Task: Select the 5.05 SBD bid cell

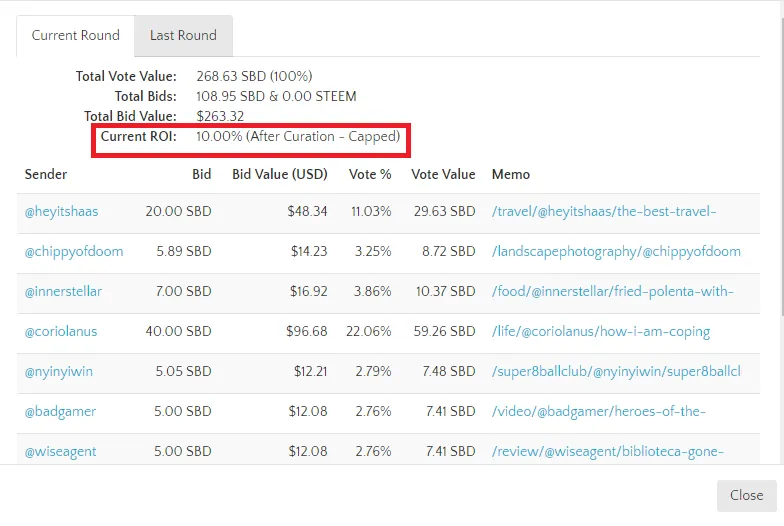Action: point(183,372)
